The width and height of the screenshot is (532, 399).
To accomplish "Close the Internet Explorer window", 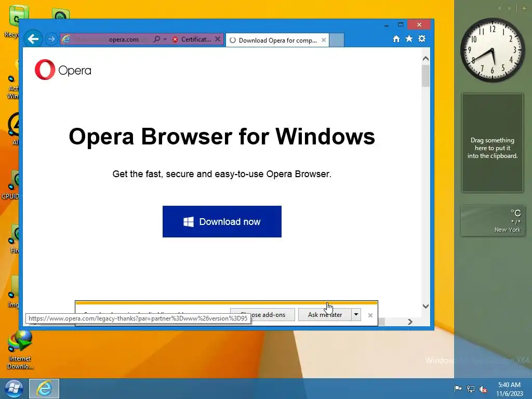I will (419, 25).
